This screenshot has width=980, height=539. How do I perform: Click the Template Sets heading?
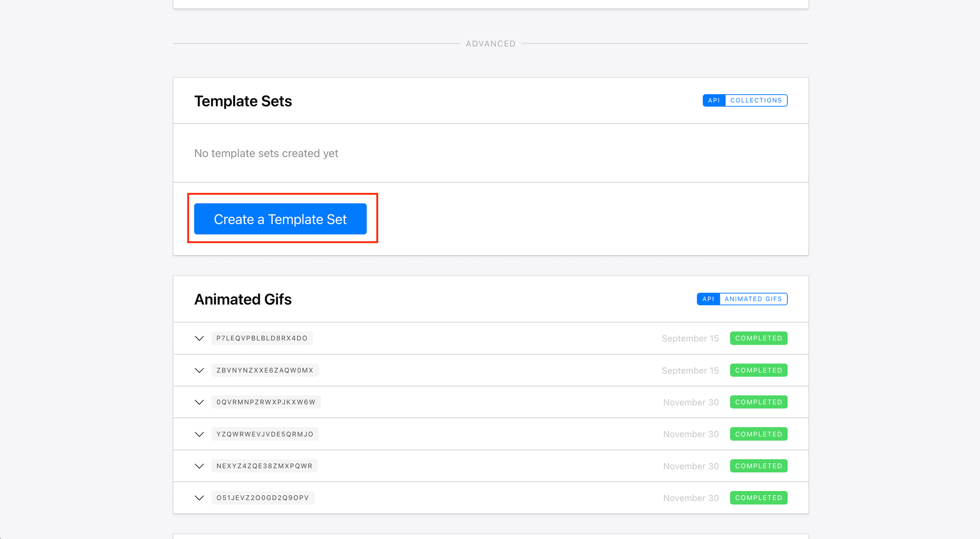click(243, 101)
